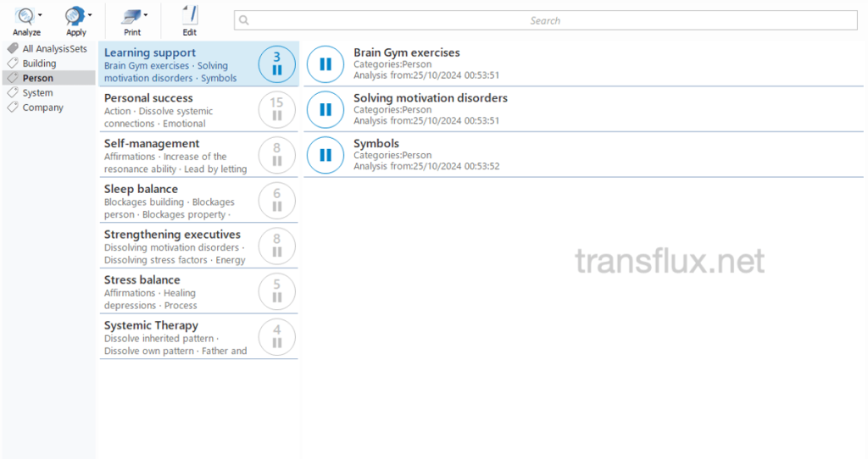
Task: Click the Sleep balance 6 counter circle
Action: 276,202
